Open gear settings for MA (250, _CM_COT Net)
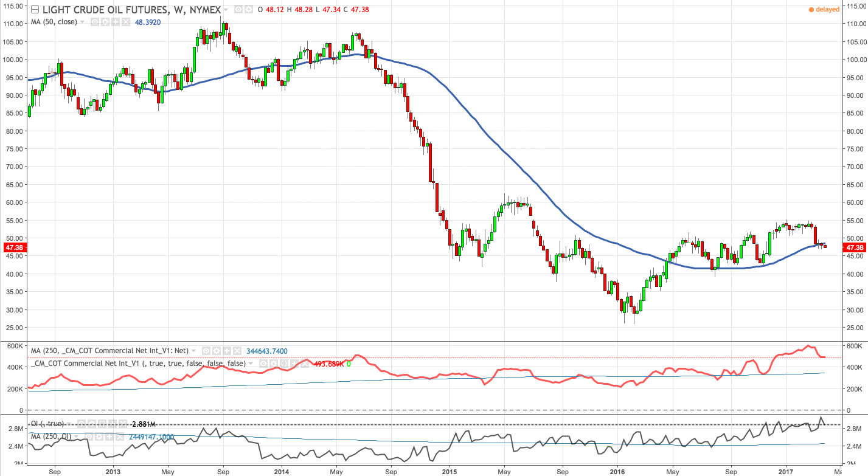 point(217,351)
